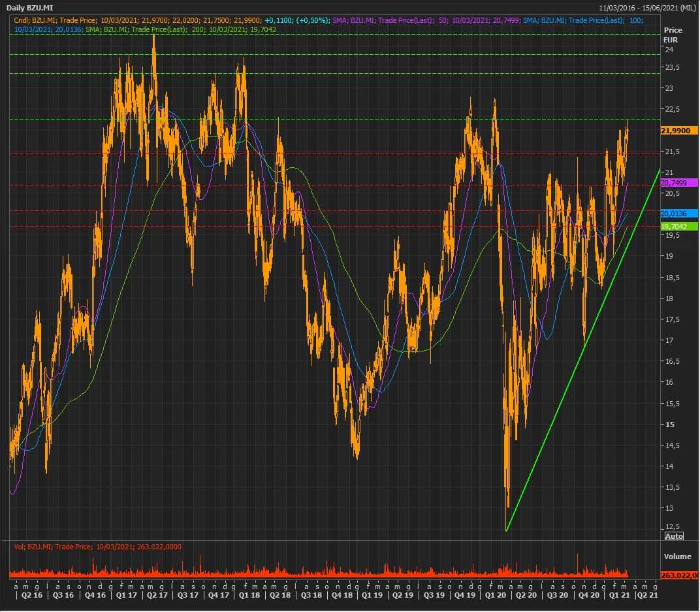Screen dimensions: 700x612
Task: Click the 22,5 price axis tick
Action: 673,109
